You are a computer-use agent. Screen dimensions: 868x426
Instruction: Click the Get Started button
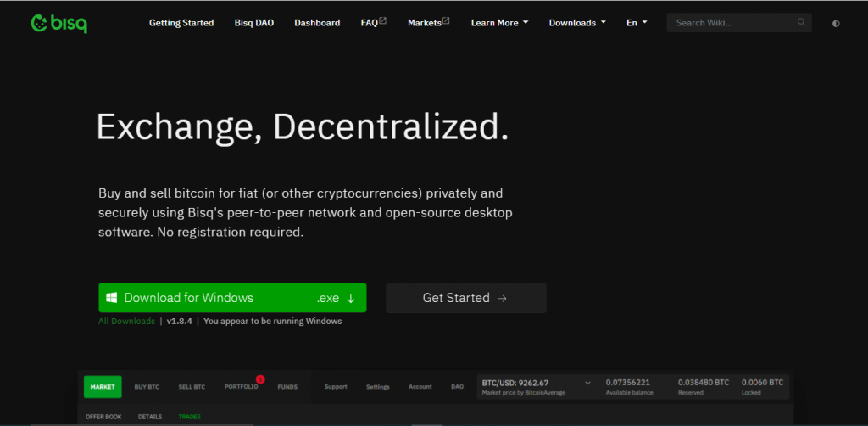466,298
